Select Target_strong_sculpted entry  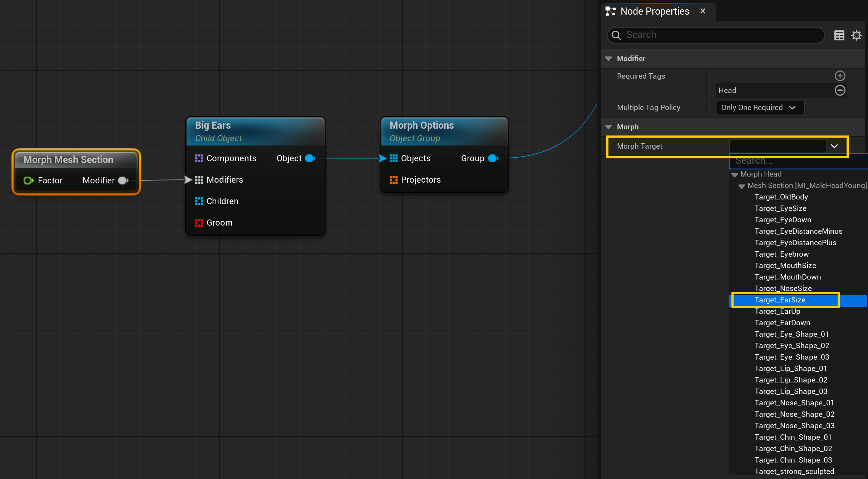tap(794, 471)
